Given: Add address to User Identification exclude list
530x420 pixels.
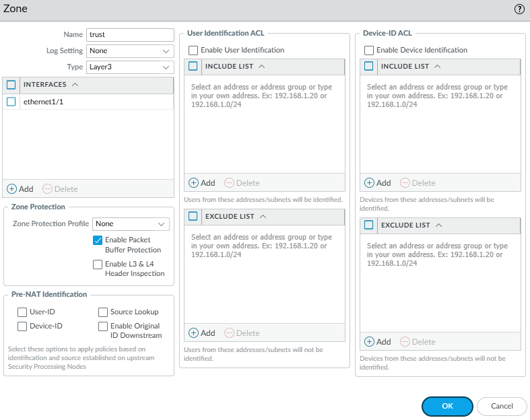Looking at the screenshot, I should pyautogui.click(x=202, y=333).
